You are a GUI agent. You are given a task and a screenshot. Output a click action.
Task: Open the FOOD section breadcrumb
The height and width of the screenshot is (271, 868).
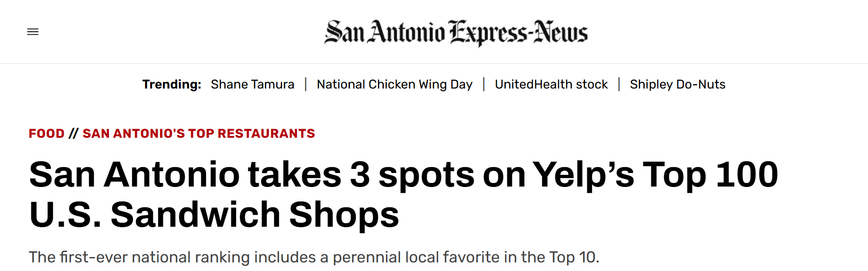tap(47, 134)
